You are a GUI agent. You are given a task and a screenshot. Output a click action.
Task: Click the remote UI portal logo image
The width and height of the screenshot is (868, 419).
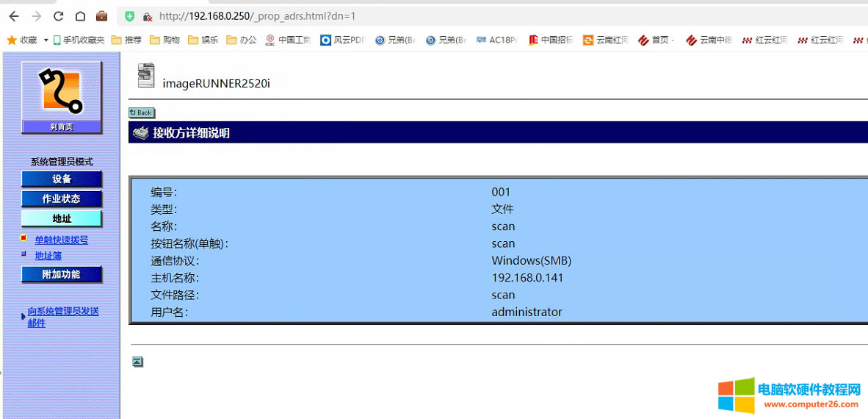(62, 91)
